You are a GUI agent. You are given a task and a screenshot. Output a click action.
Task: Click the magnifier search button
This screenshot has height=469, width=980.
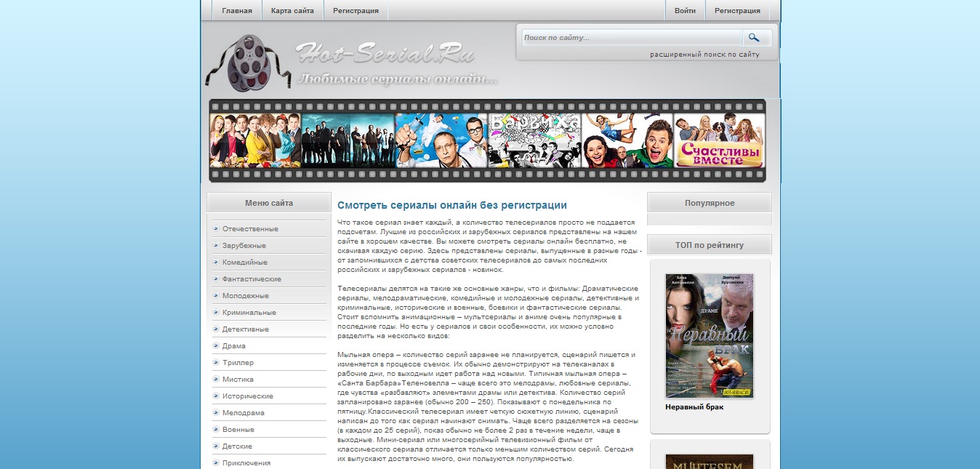pyautogui.click(x=754, y=38)
